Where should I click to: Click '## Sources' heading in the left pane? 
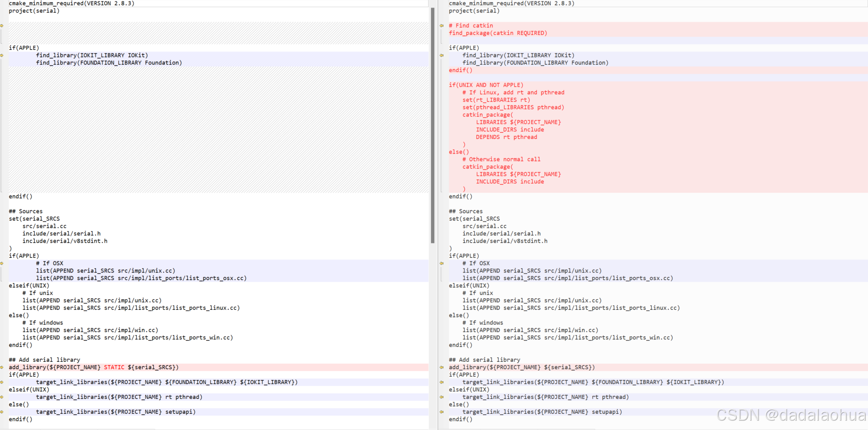(26, 211)
